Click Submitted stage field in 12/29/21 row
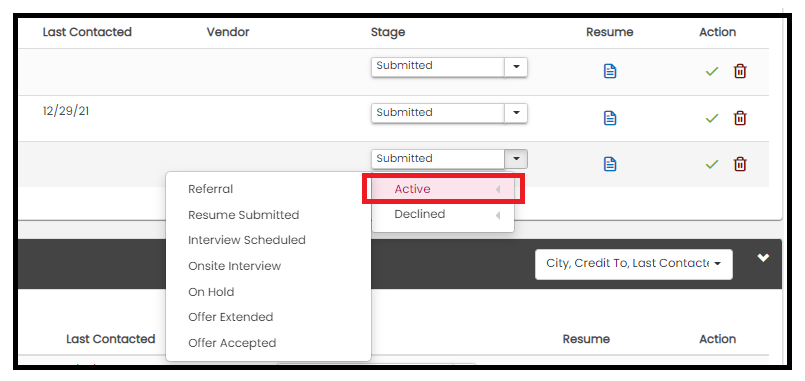 pos(438,113)
